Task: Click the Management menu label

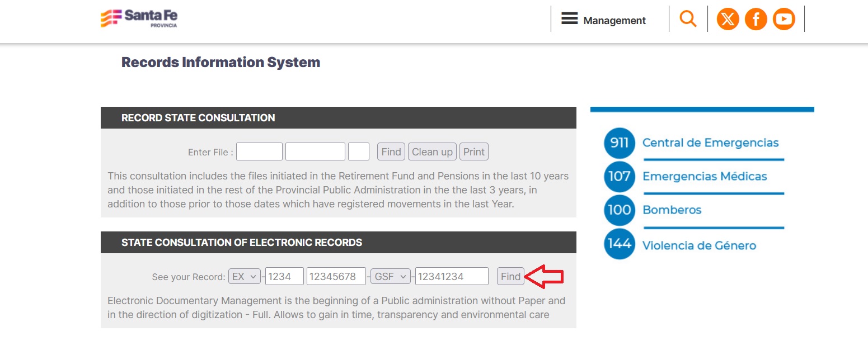Action: tap(614, 21)
